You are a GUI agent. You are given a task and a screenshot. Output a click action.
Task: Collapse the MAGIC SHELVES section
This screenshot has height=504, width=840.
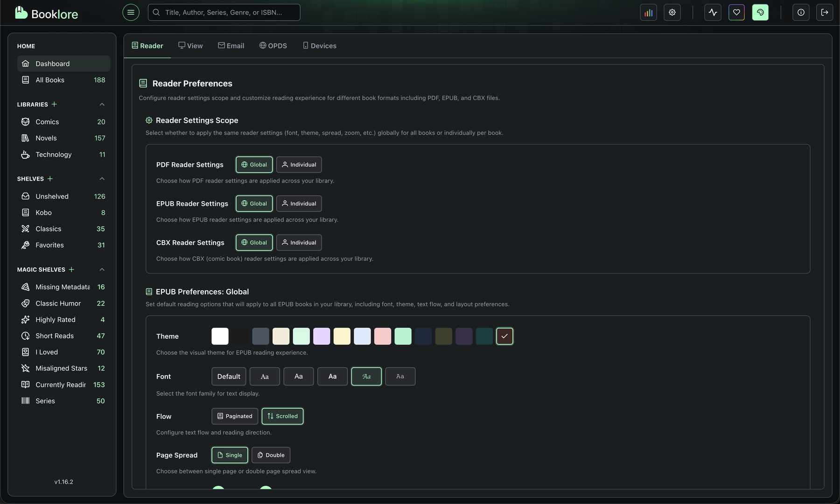[102, 269]
